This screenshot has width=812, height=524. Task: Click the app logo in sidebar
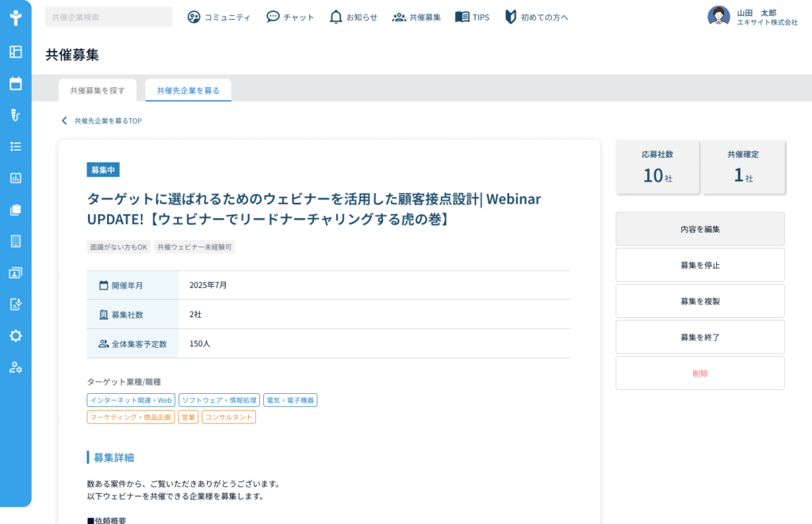tap(16, 17)
